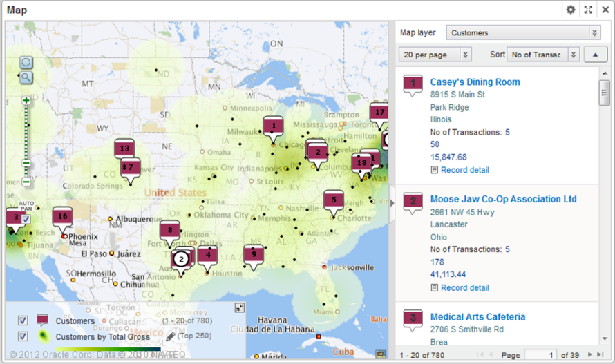This screenshot has width=615, height=364.
Task: Open the 20 per page dropdown
Action: click(435, 55)
